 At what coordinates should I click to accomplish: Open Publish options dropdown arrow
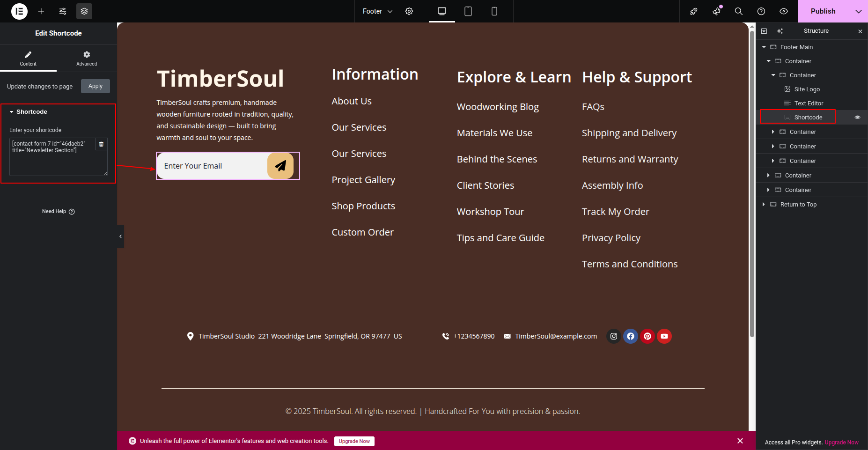pos(858,11)
